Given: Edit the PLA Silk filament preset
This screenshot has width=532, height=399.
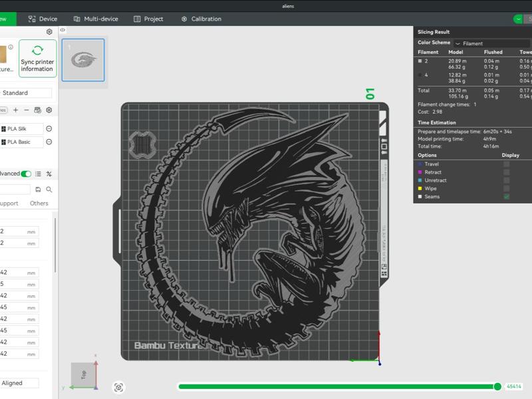Looking at the screenshot, I should click(49, 129).
